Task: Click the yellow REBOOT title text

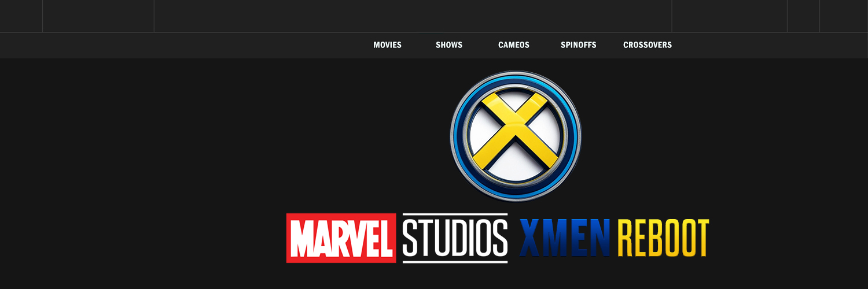Action: point(663,238)
